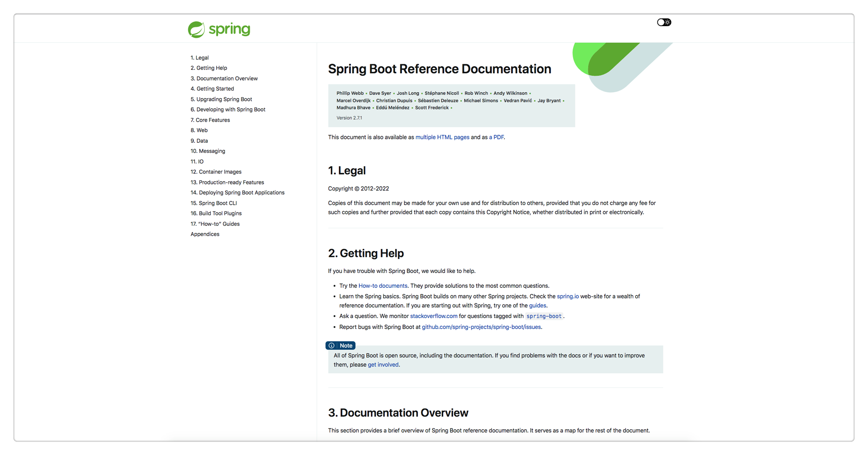Click the Spring leaf logo icon

(x=196, y=29)
